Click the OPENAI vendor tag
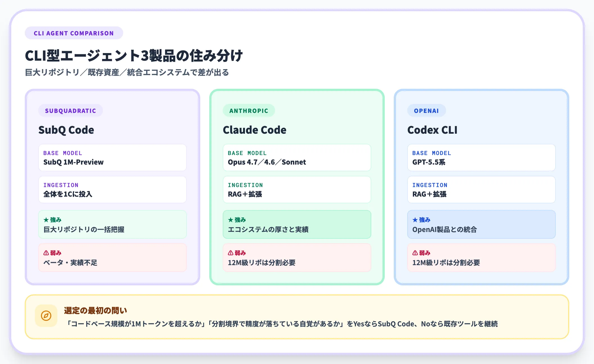Viewport: 594px width, 364px height. click(x=426, y=111)
